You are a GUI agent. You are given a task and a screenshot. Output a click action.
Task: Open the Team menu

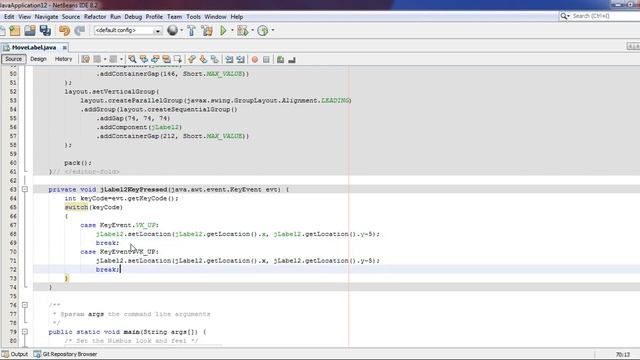[174, 17]
